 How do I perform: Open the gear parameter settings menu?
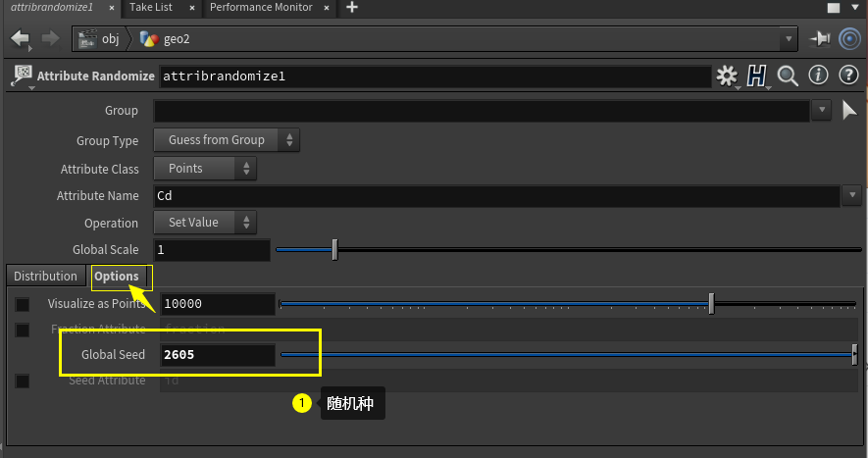(x=727, y=76)
